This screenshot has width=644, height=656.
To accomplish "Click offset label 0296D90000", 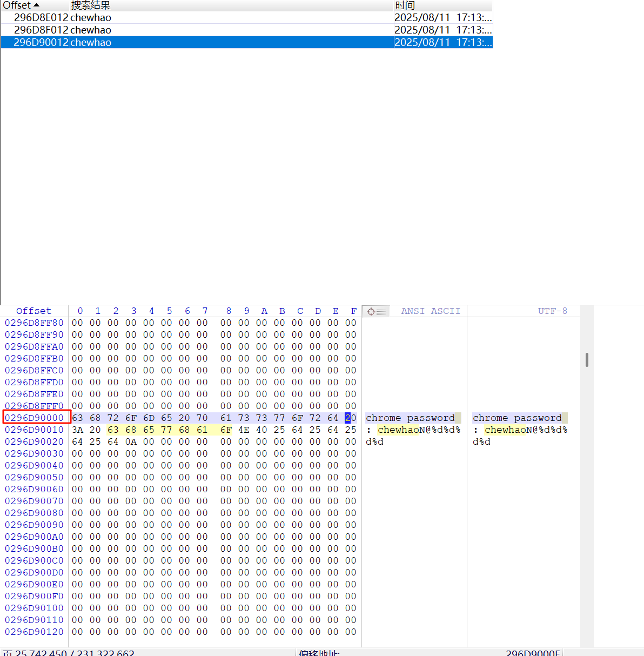I will click(x=34, y=418).
